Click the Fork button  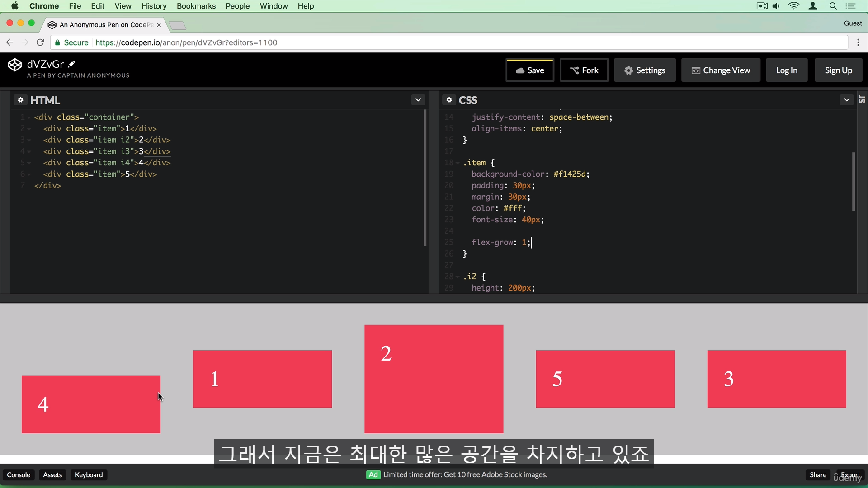click(584, 70)
